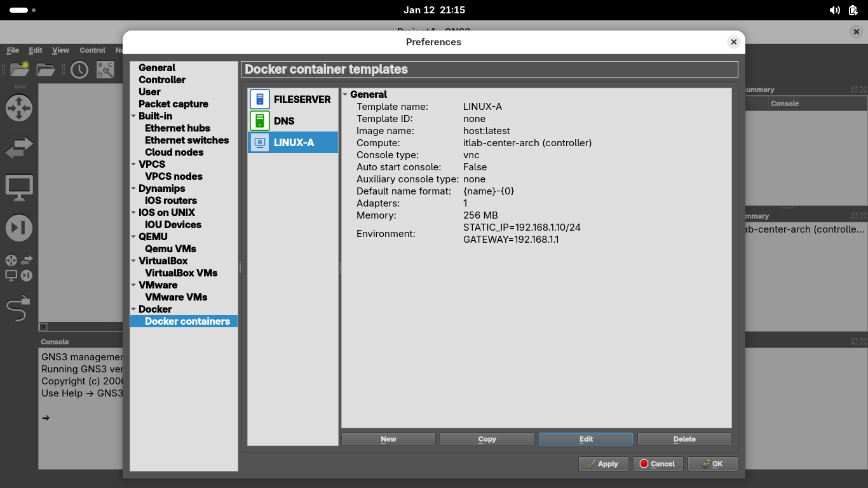
Task: Browse security devices icon
Action: pyautogui.click(x=19, y=227)
